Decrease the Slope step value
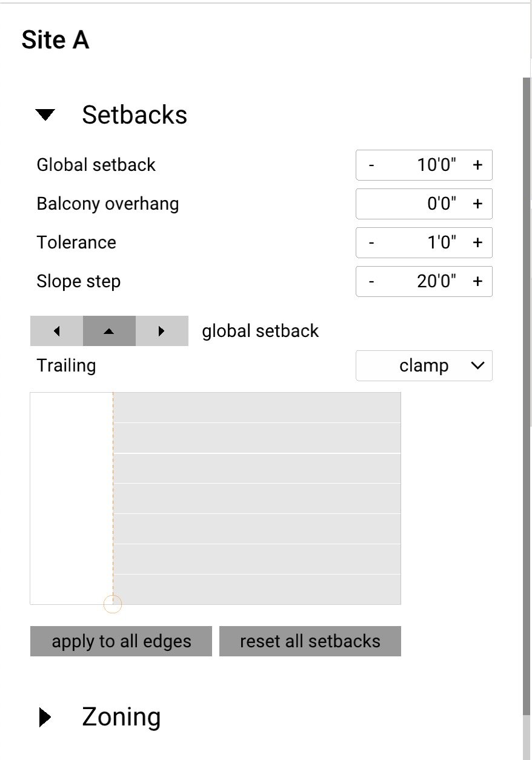The width and height of the screenshot is (532, 760). 370,281
